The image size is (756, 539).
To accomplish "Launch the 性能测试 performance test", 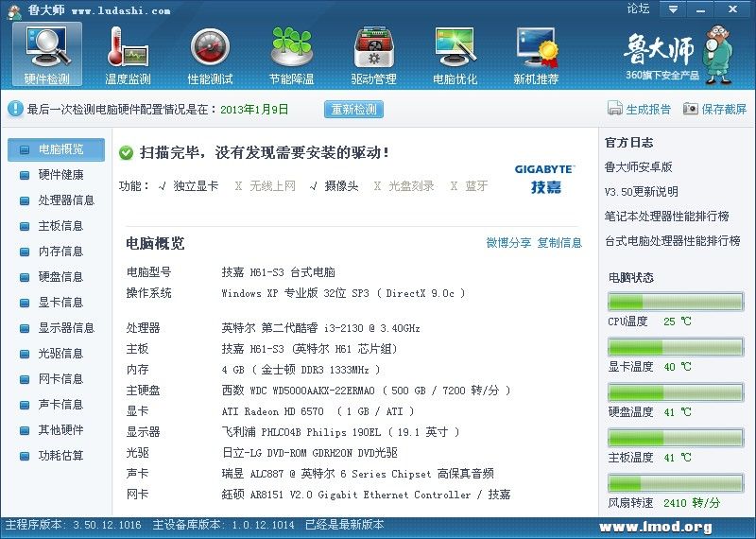I will pos(210,54).
